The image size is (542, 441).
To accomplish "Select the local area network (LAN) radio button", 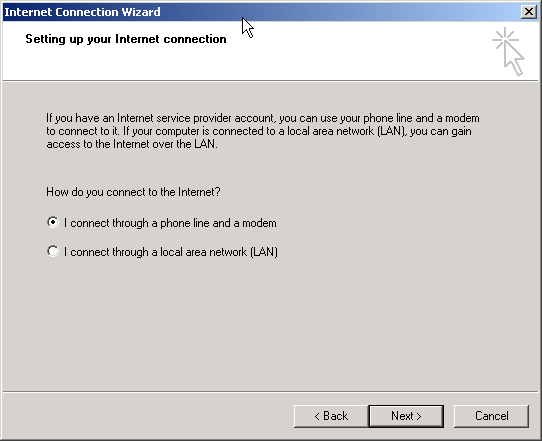I will point(53,251).
